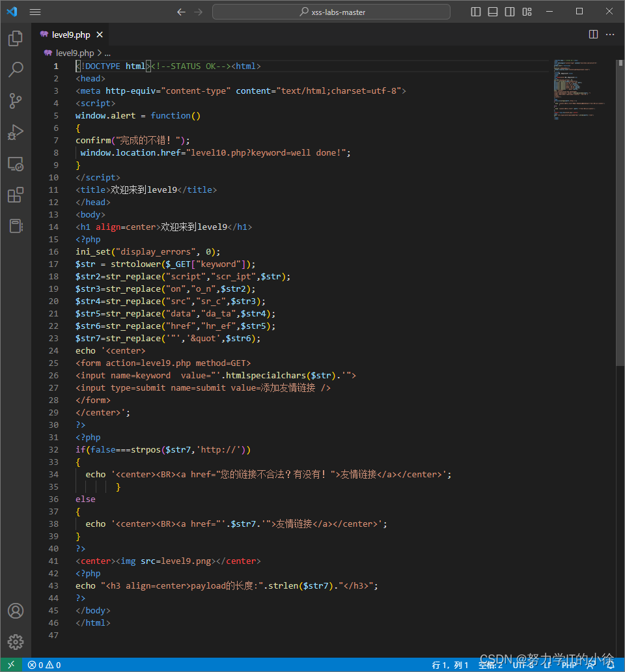The height and width of the screenshot is (672, 625).
Task: Click line number 17 in gutter
Action: (x=53, y=264)
